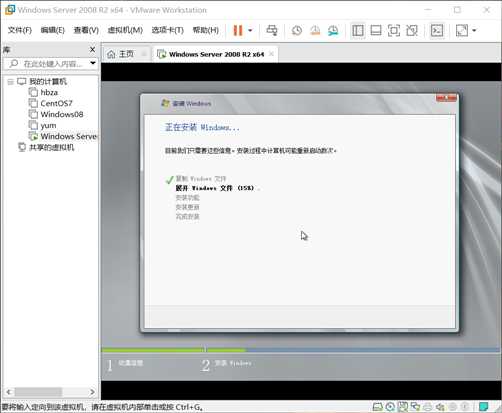Select the CentOS7 virtual machine

tap(56, 103)
